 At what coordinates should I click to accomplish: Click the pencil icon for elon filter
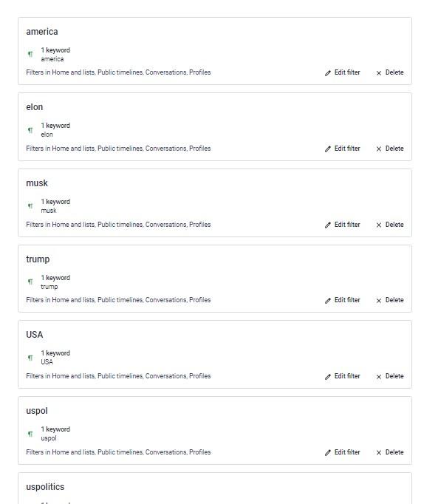(327, 149)
